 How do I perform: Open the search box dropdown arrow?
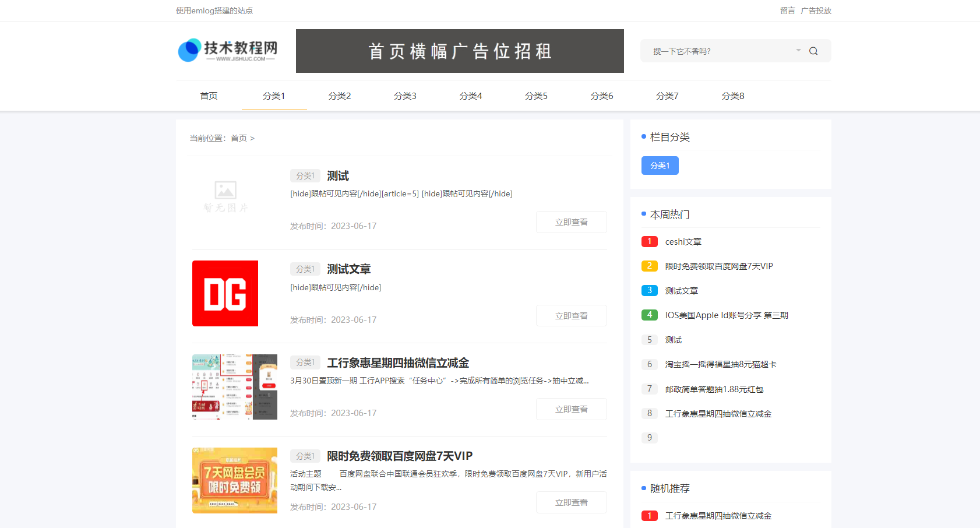pyautogui.click(x=798, y=51)
